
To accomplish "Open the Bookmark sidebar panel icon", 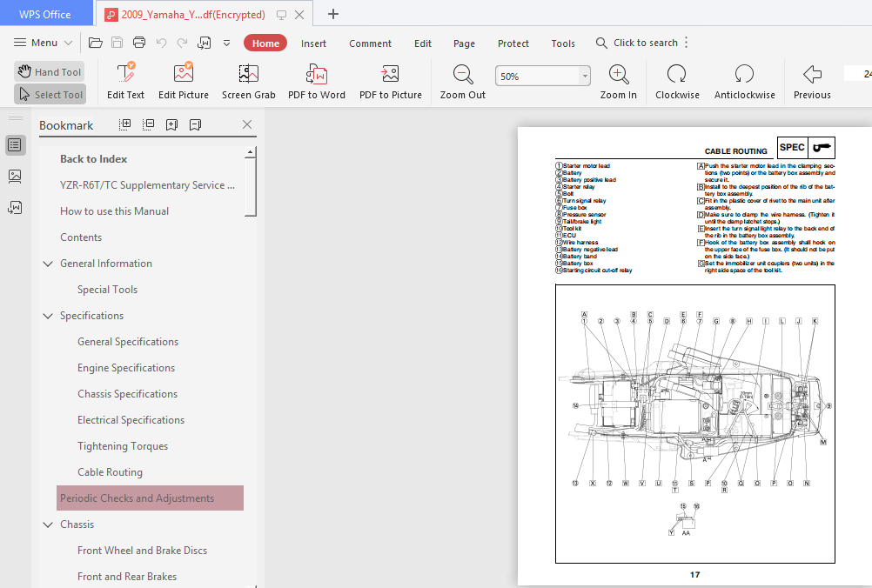I will point(15,145).
